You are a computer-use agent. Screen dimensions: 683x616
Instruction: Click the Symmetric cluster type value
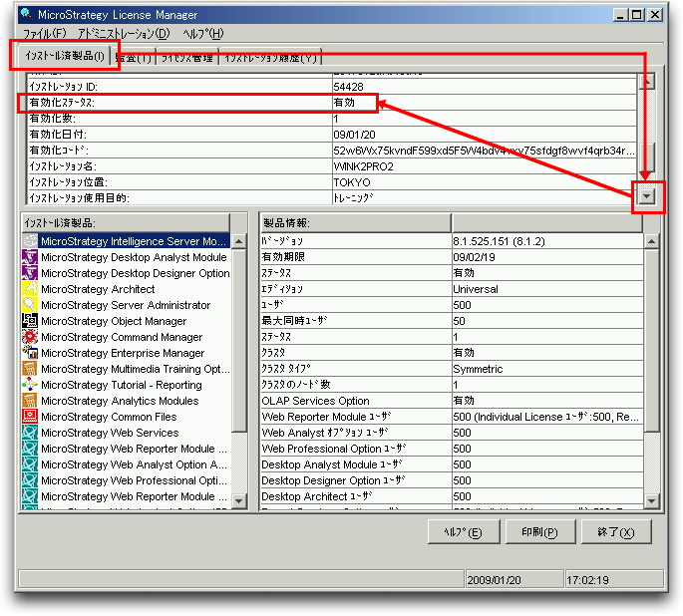(x=478, y=369)
